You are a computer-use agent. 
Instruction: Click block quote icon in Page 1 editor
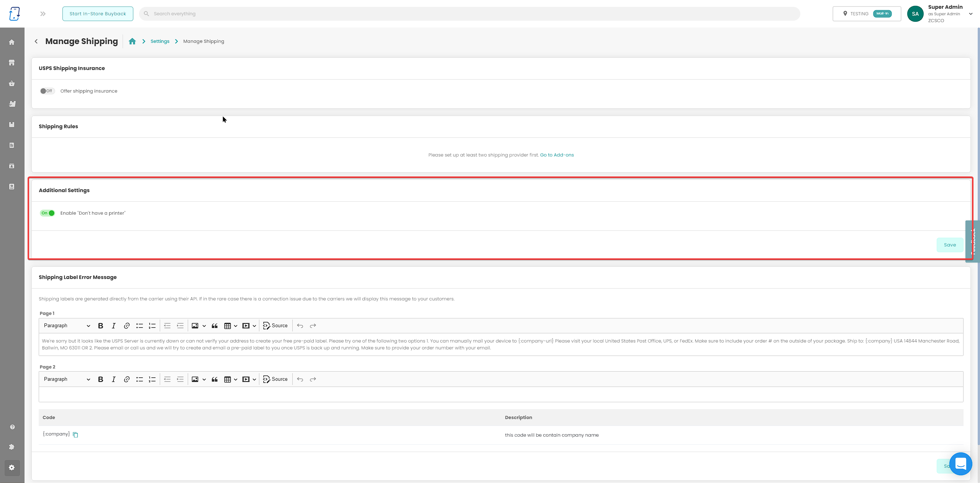pos(215,326)
